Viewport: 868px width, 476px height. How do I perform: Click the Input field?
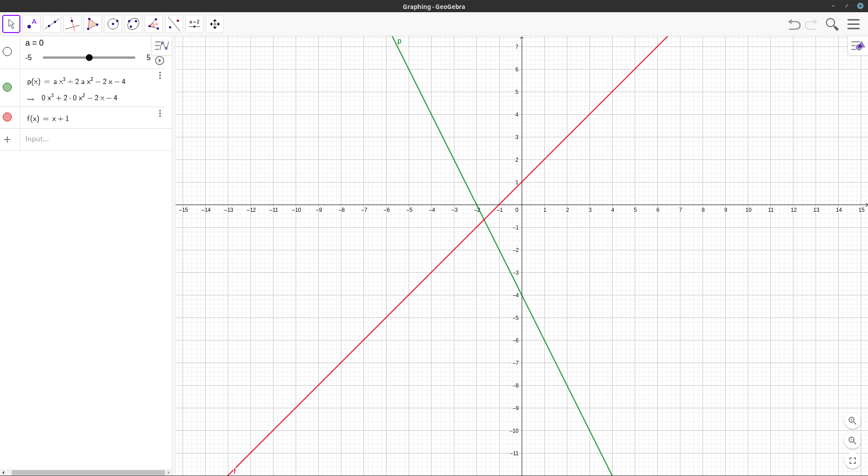point(96,139)
